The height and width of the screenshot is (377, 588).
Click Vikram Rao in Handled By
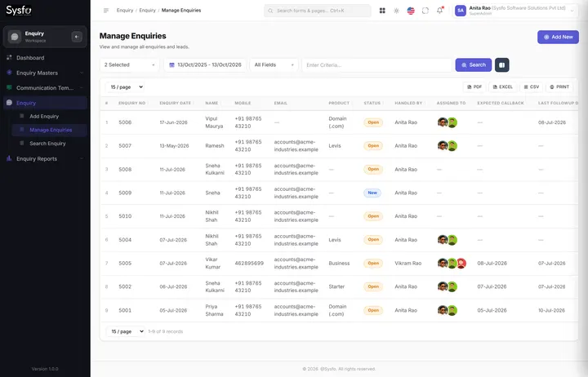pos(408,263)
